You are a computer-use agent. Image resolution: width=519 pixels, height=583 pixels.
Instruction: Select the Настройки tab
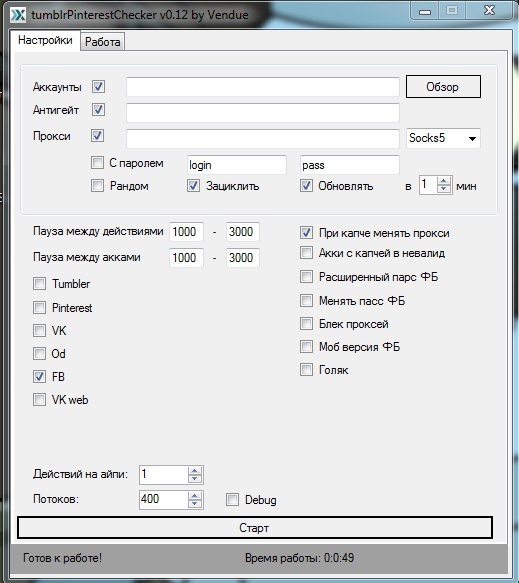point(45,40)
